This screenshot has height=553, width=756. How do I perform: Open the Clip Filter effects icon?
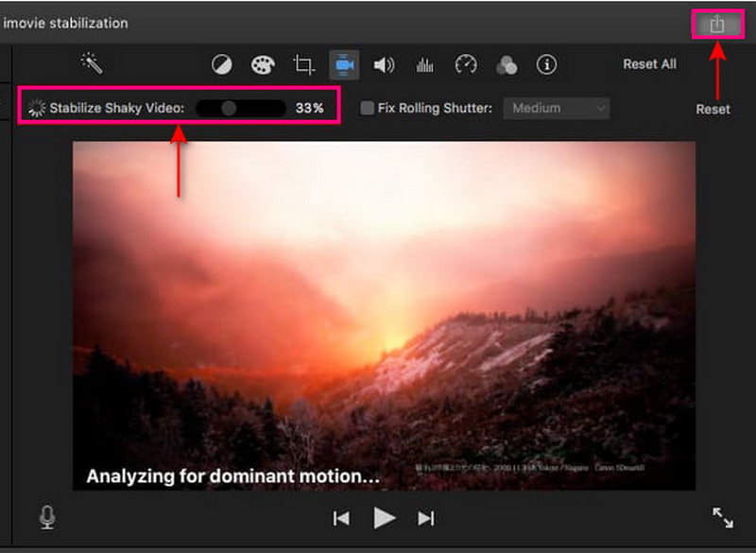click(x=507, y=64)
